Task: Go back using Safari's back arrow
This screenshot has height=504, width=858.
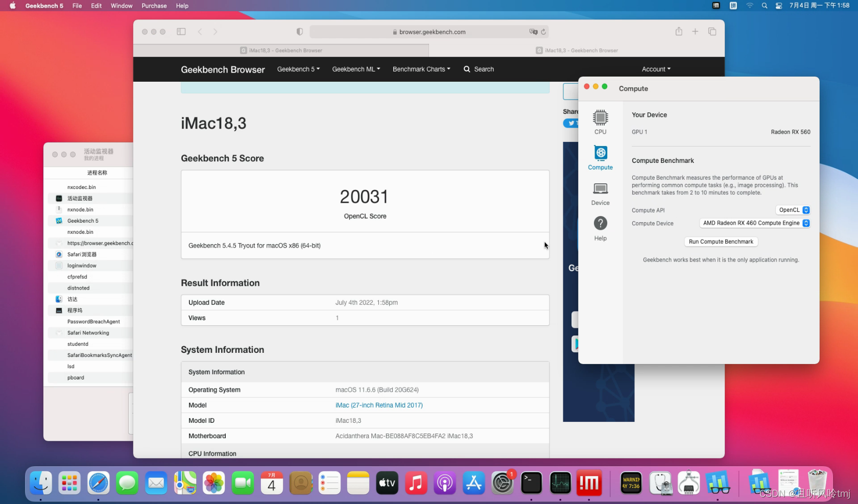Action: tap(200, 32)
